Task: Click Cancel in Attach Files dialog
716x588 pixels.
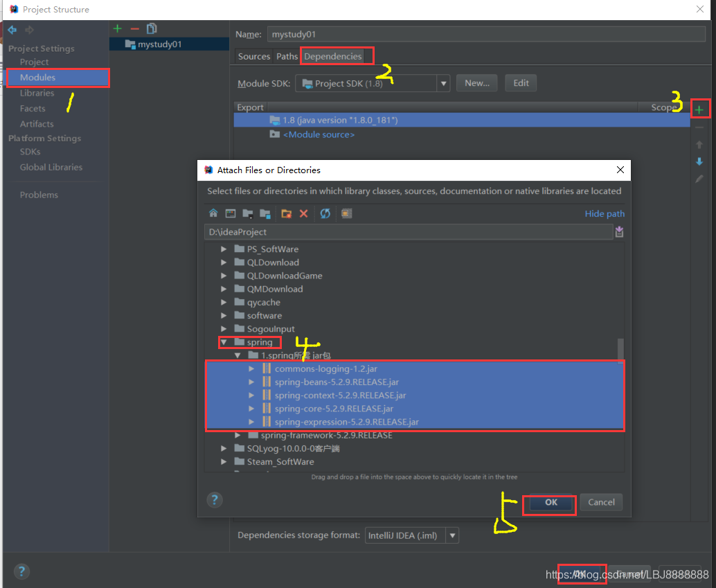Action: coord(601,503)
